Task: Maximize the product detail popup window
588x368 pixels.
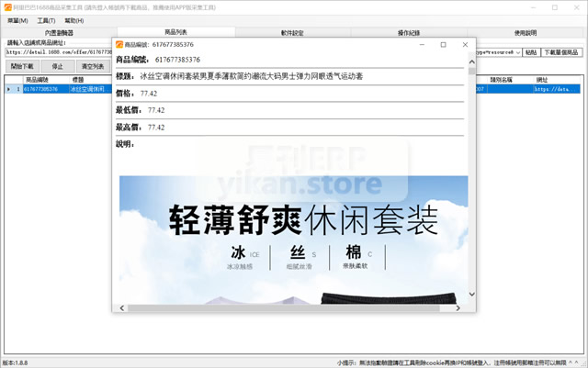Action: [x=443, y=44]
